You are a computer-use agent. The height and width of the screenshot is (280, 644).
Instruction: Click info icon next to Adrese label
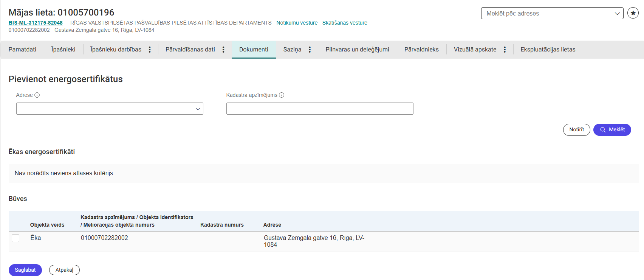click(x=37, y=95)
